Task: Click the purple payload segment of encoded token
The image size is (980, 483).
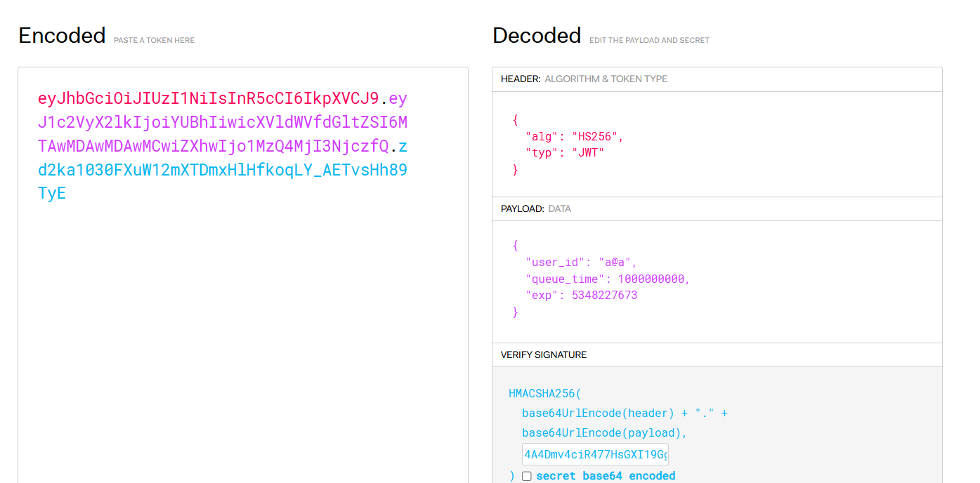Action: click(x=222, y=122)
